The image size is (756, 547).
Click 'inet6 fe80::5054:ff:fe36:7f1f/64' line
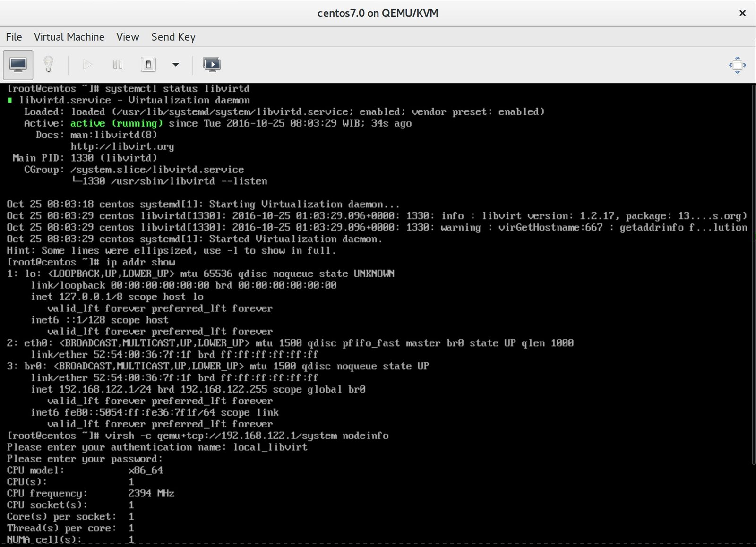coord(155,412)
